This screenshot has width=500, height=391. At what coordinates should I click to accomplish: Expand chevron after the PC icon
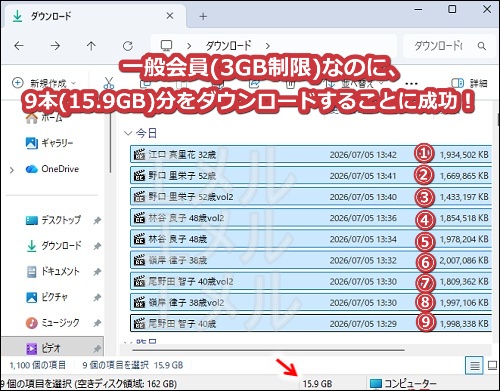coord(189,46)
